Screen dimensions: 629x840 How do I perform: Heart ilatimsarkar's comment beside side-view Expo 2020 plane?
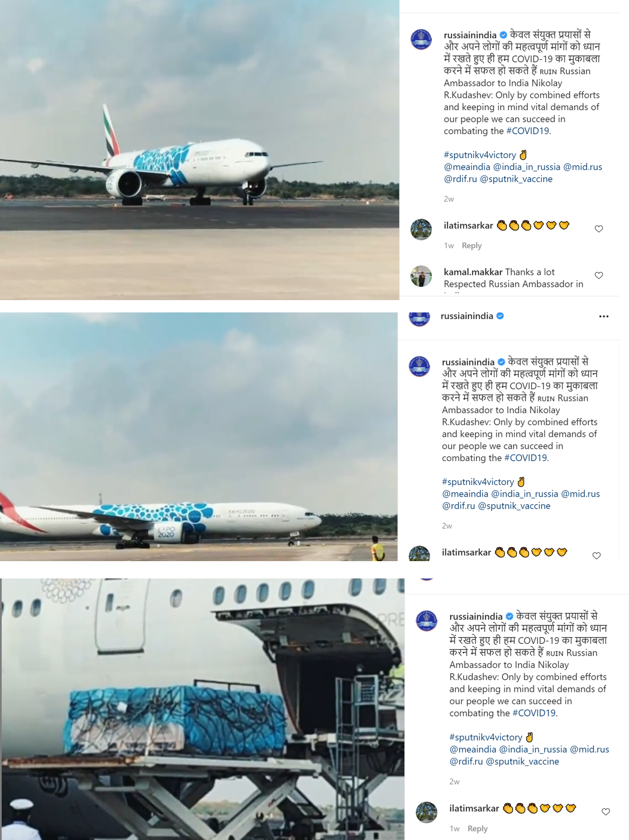[597, 556]
